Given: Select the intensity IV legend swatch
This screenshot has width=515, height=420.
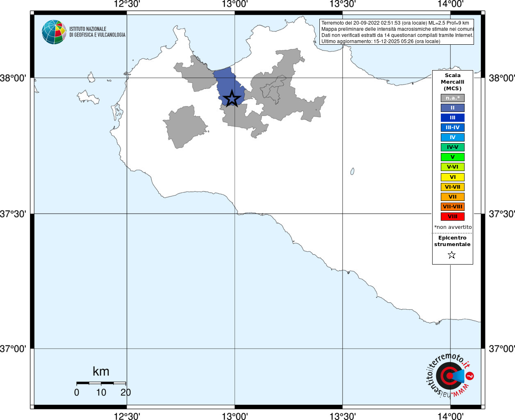Looking at the screenshot, I should point(453,137).
